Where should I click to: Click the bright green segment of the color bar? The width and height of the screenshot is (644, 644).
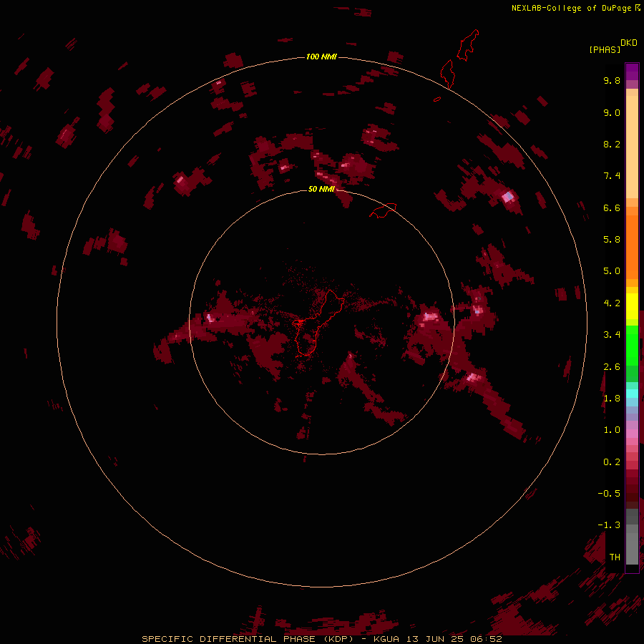coord(632,345)
